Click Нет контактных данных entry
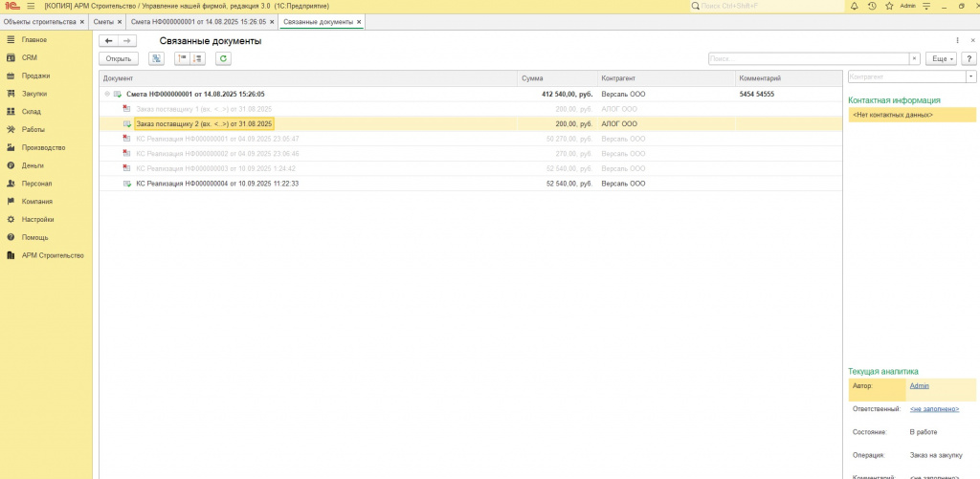 [912, 115]
